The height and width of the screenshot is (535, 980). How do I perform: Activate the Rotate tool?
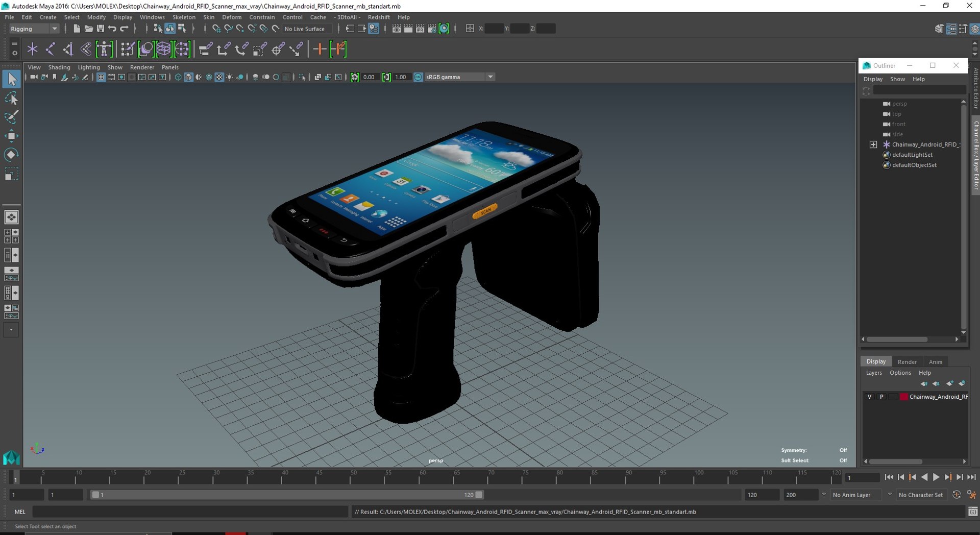pyautogui.click(x=11, y=155)
